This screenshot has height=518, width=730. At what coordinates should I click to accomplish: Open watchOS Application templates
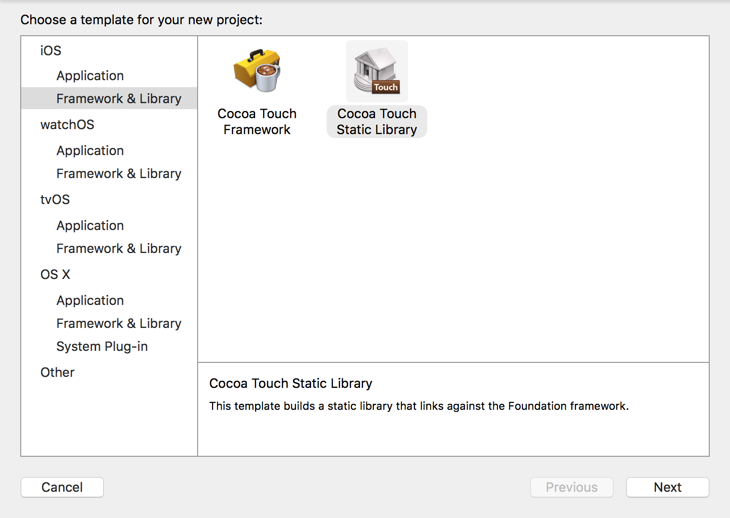[90, 150]
